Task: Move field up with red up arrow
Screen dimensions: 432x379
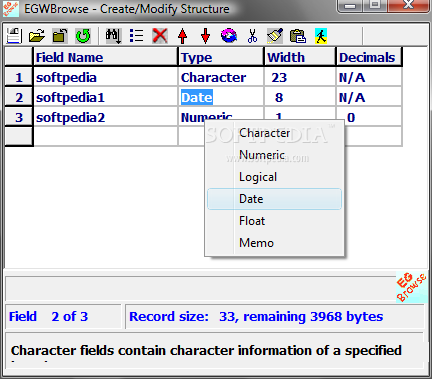Action: [x=182, y=35]
